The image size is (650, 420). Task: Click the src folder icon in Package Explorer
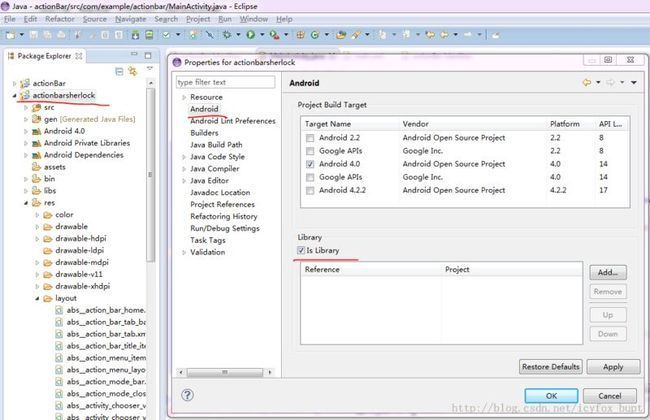[x=37, y=107]
